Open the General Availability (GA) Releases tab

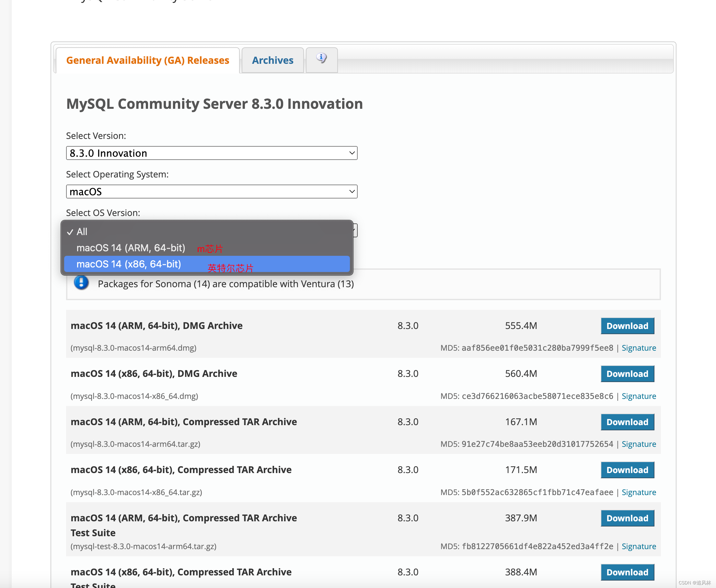[x=147, y=60]
